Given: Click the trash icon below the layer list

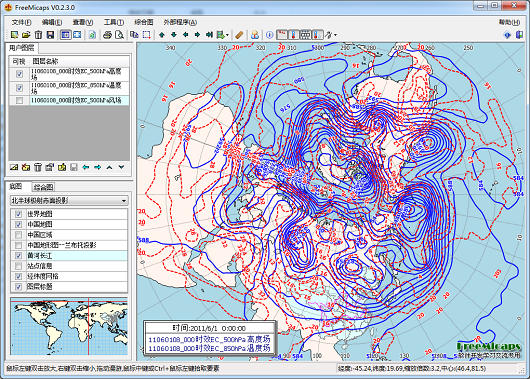Looking at the screenshot, I should tap(38, 167).
